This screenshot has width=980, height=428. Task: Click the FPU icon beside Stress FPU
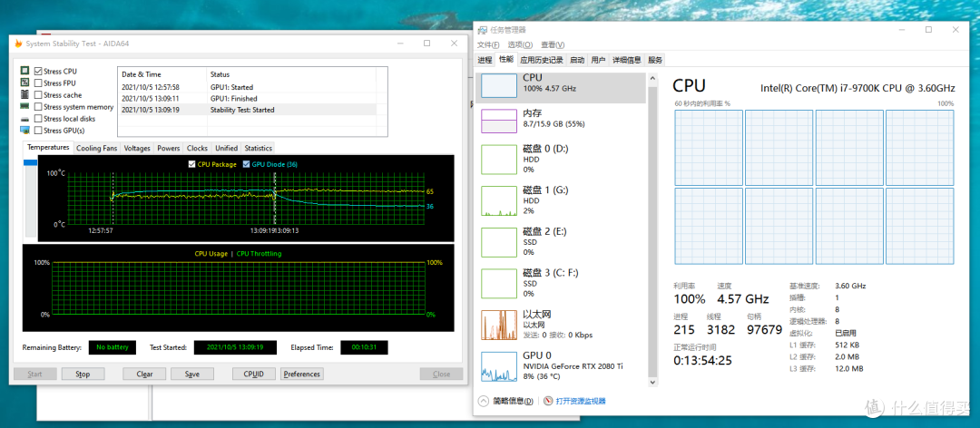pyautogui.click(x=25, y=83)
